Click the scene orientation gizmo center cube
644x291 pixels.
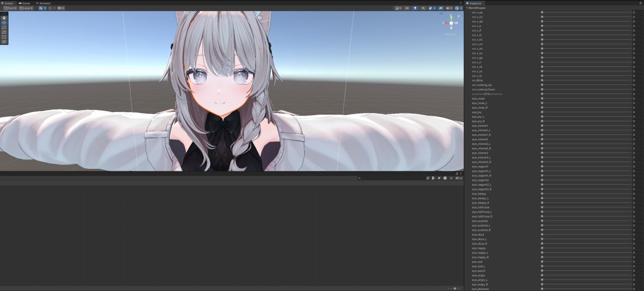click(451, 23)
